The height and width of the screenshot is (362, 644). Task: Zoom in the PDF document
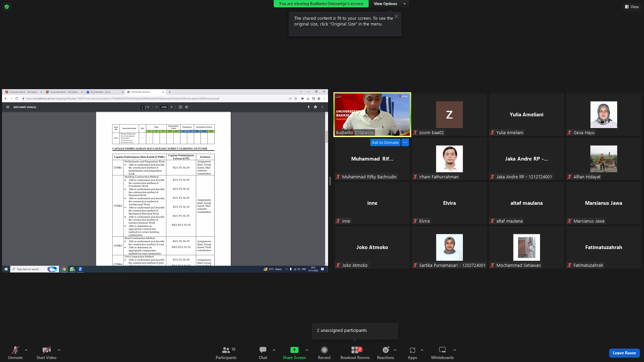[171, 107]
